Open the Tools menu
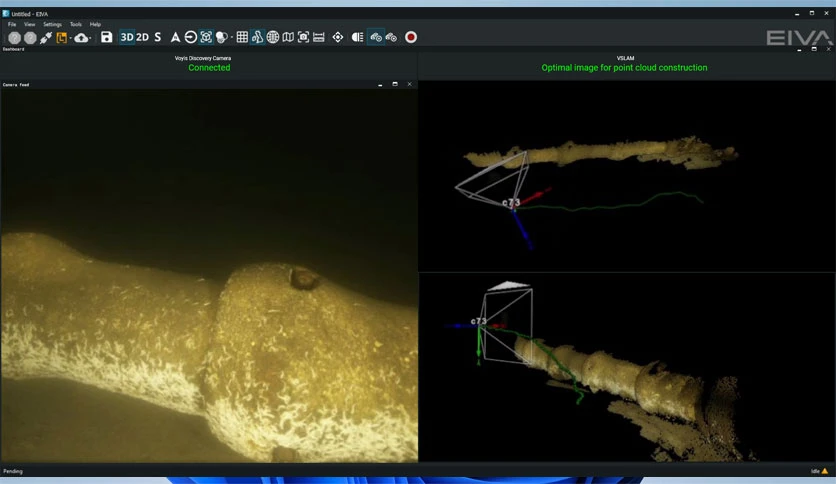This screenshot has height=484, width=836. coord(76,25)
